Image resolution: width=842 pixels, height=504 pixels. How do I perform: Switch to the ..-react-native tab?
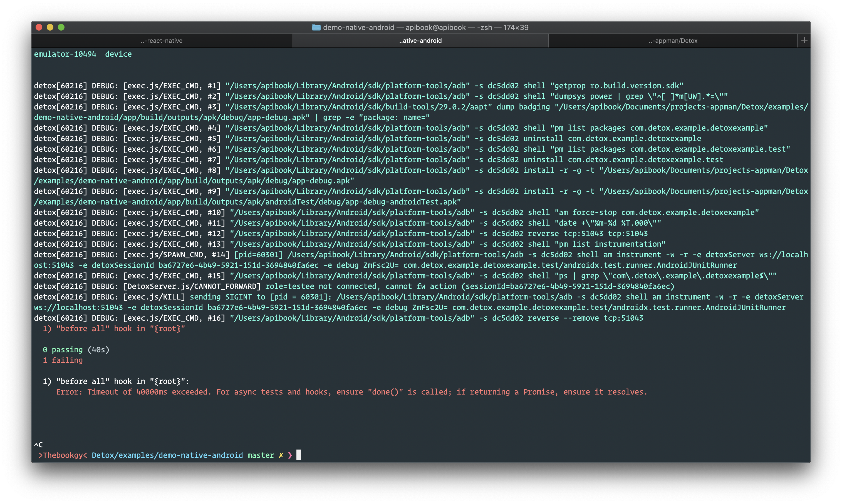tap(162, 40)
